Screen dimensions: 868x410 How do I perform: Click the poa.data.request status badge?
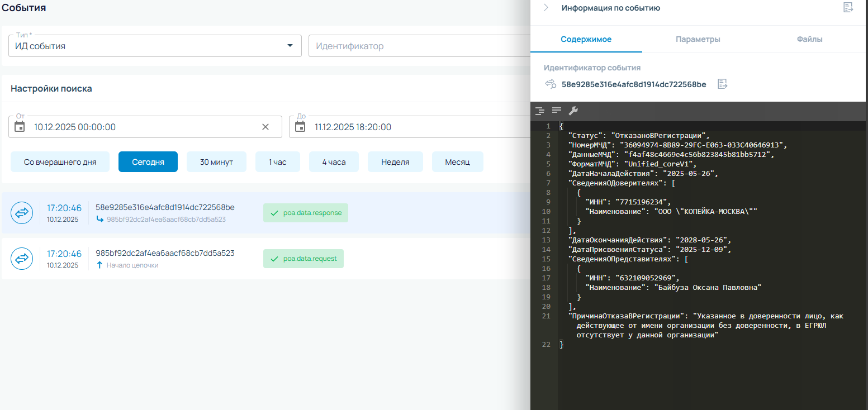coord(303,259)
